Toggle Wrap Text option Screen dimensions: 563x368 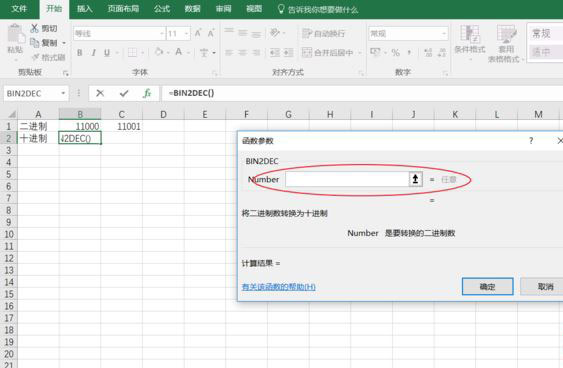point(324,34)
